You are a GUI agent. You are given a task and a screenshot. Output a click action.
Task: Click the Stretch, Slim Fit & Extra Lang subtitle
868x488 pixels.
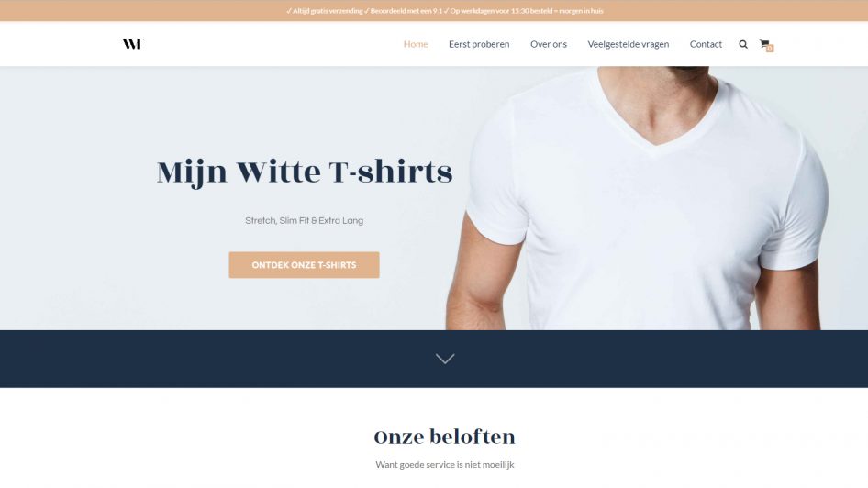304,220
